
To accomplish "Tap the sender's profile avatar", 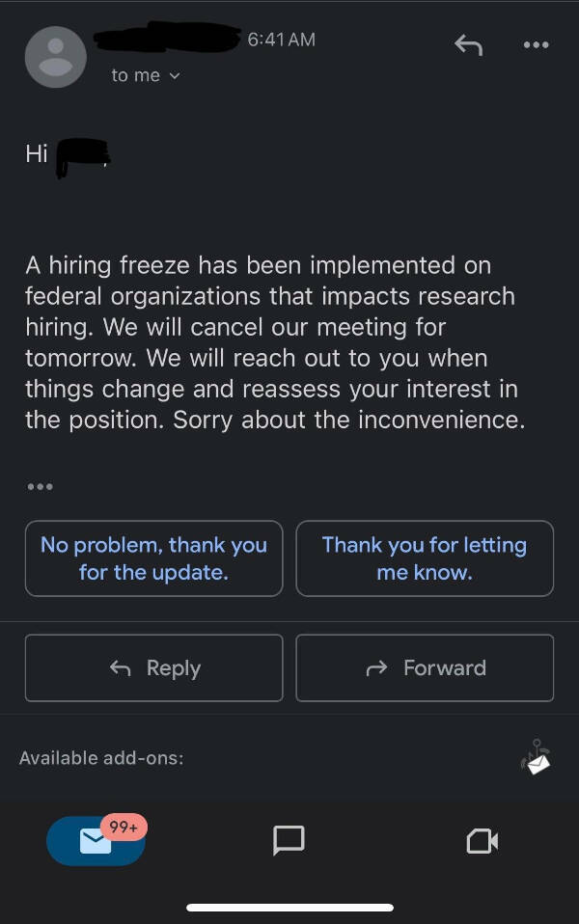I will tap(55, 57).
